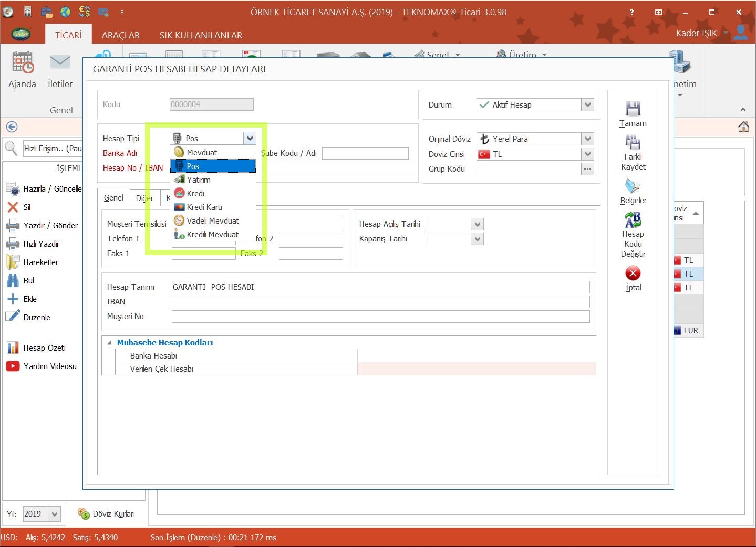Image resolution: width=756 pixels, height=547 pixels.
Task: Click Bul to search records
Action: [20, 280]
